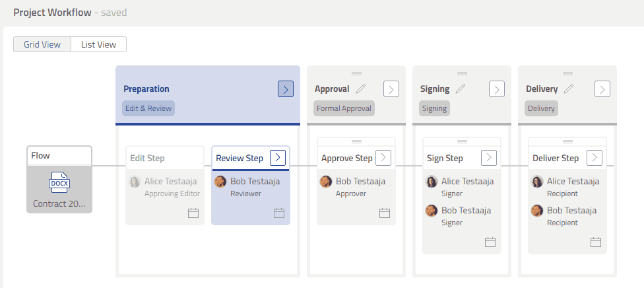The height and width of the screenshot is (288, 644).
Task: Open the calendar icon in Sign Step
Action: tap(490, 242)
